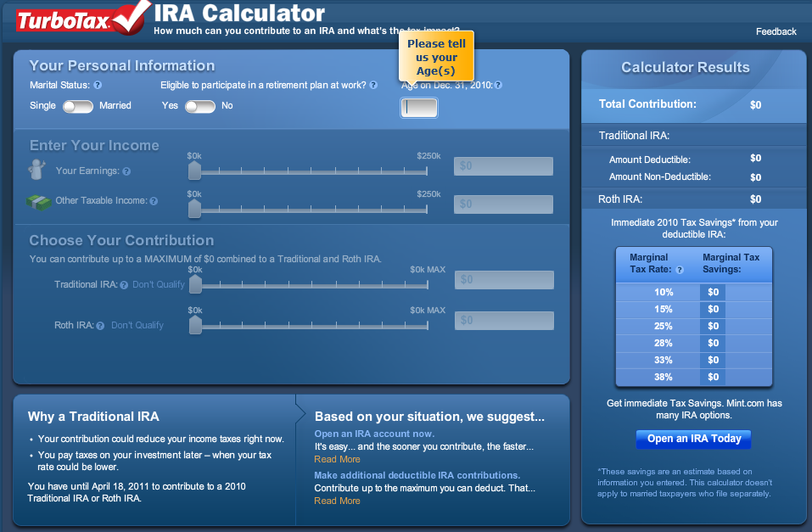Click the Amount Deductible label
This screenshot has height=532, width=812.
click(649, 160)
